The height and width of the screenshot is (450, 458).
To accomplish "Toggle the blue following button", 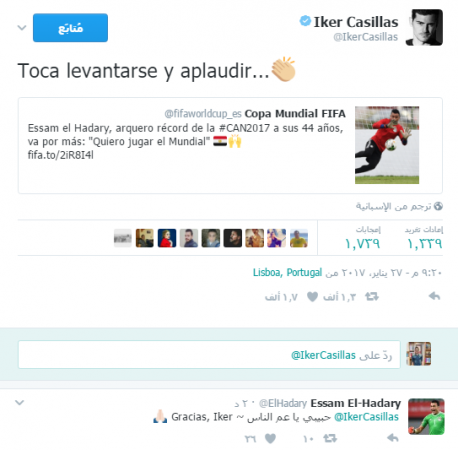I will (70, 28).
